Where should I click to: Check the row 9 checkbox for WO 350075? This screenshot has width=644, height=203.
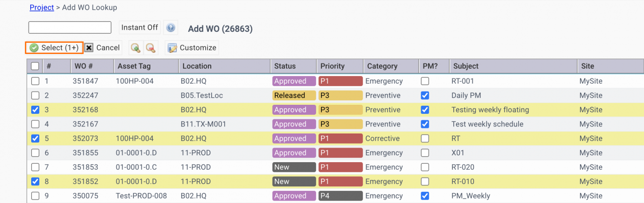point(35,196)
